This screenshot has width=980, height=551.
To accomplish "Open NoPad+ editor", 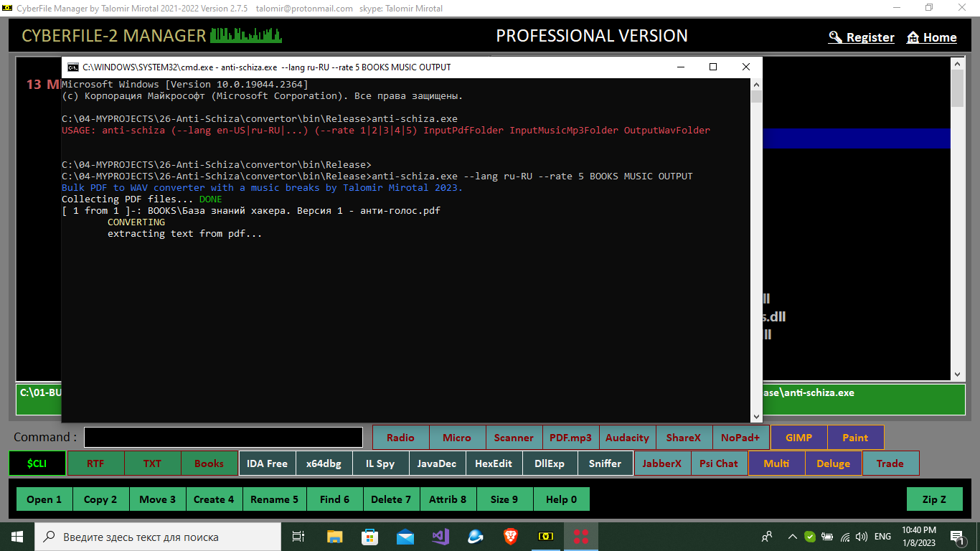I will pos(740,438).
